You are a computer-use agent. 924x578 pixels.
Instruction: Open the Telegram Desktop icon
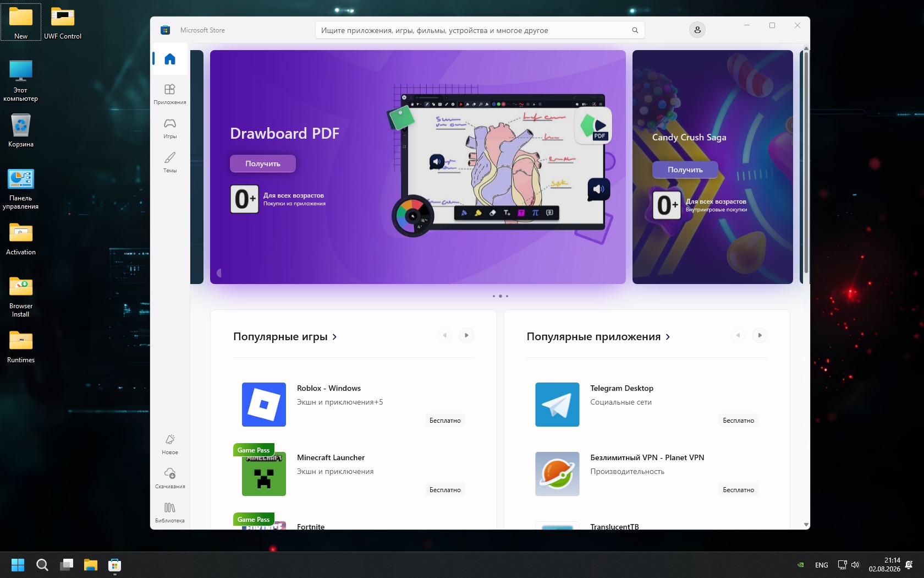(557, 405)
